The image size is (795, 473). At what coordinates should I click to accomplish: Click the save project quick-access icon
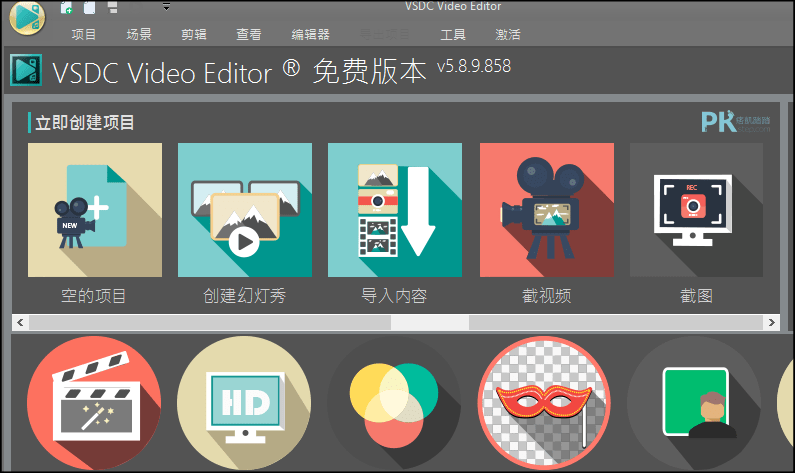(113, 7)
